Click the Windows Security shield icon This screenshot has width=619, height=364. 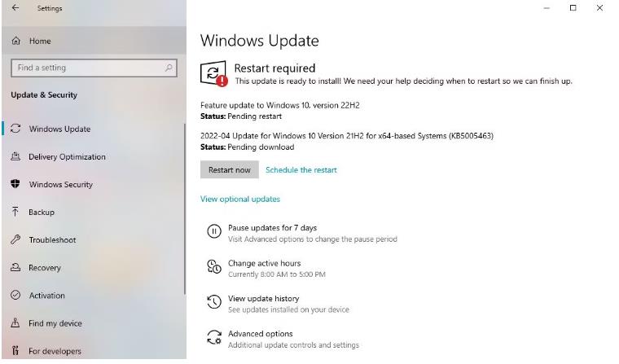[x=15, y=184]
